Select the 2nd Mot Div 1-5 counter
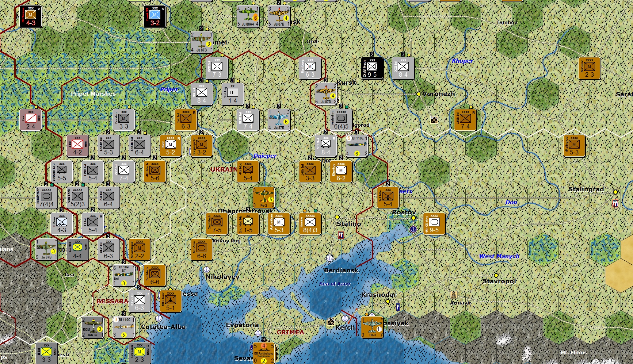 coord(248,223)
